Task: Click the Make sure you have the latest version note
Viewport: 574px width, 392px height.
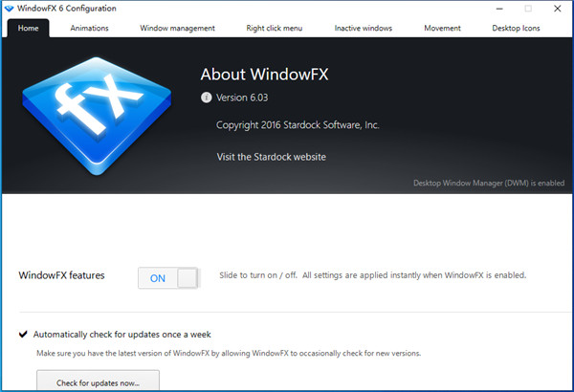Action: pos(229,353)
